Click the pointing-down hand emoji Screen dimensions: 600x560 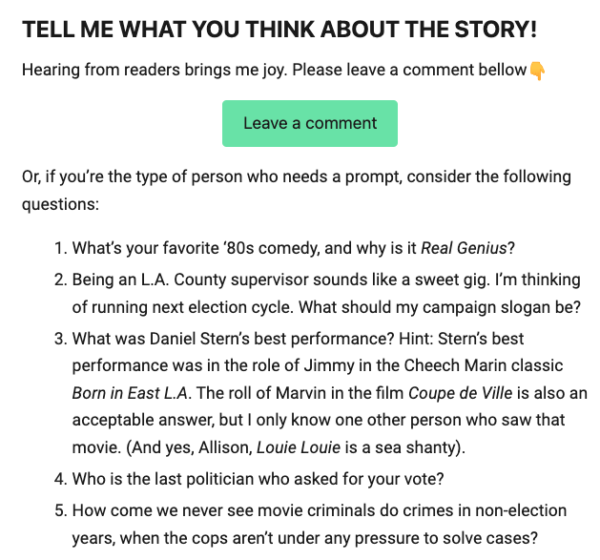pos(537,70)
